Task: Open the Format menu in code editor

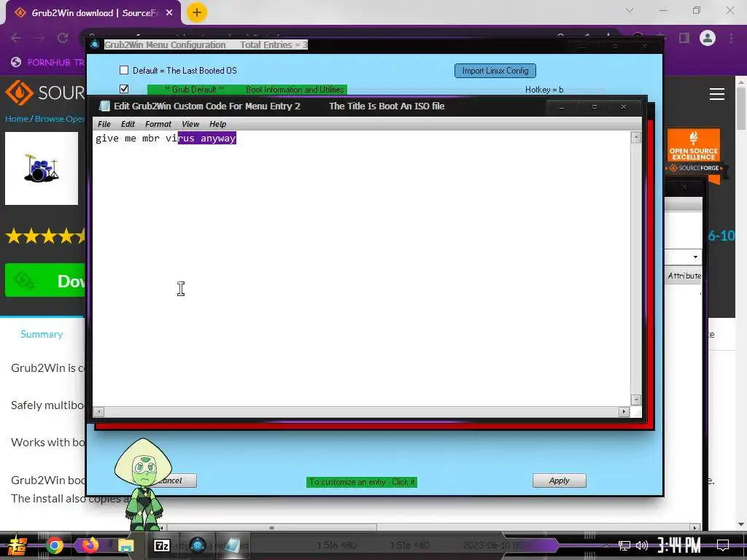Action: click(158, 124)
